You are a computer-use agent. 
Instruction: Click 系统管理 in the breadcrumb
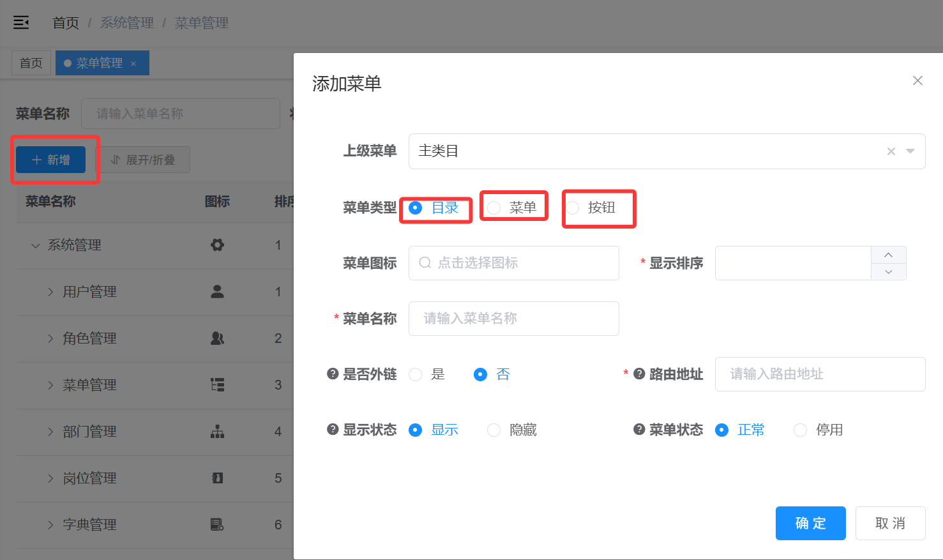coord(126,22)
